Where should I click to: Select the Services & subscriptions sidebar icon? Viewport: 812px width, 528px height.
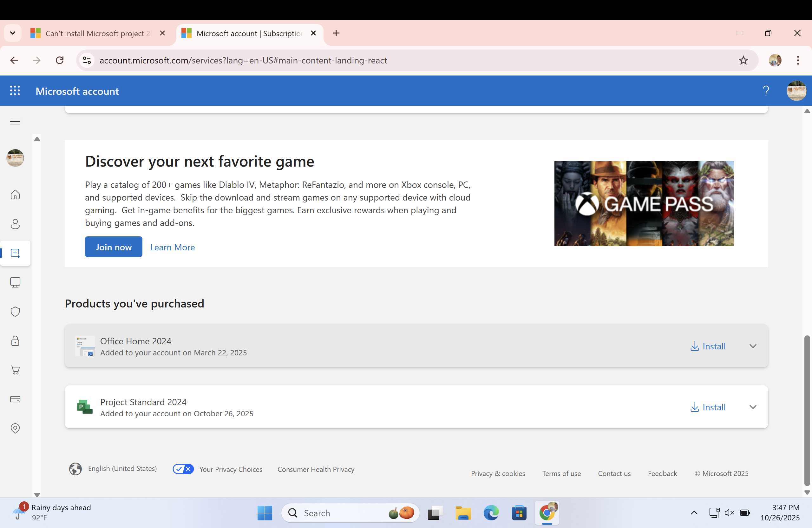click(x=15, y=253)
